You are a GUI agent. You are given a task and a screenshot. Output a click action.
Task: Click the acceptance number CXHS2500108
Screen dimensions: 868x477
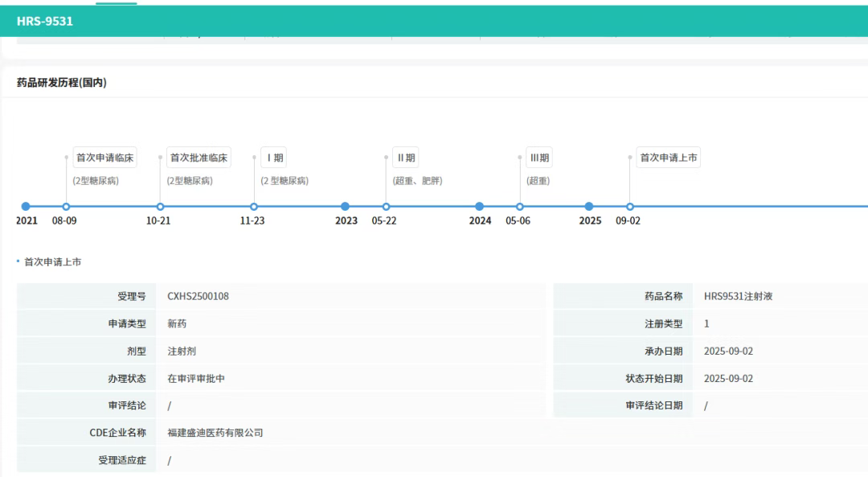198,296
